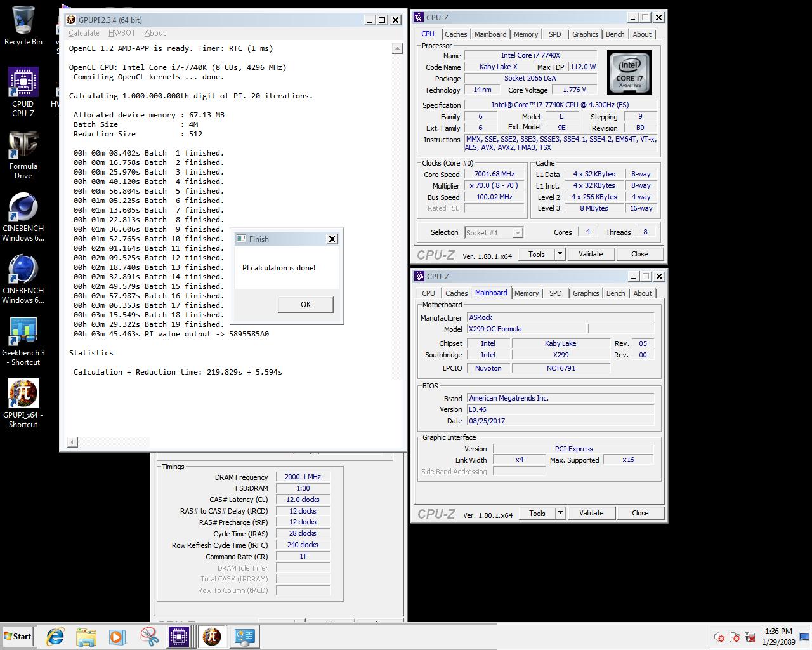812x650 pixels.
Task: Open the Calculate menu in GPUPI
Action: [84, 33]
